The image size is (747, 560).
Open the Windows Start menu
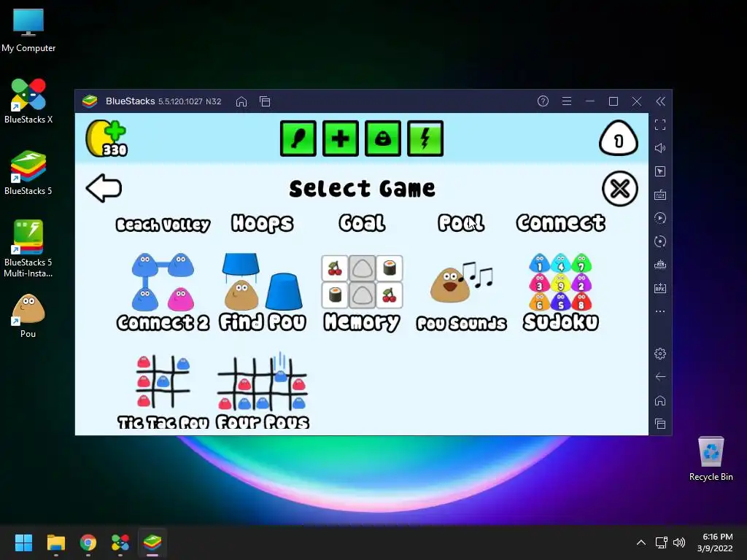click(23, 542)
